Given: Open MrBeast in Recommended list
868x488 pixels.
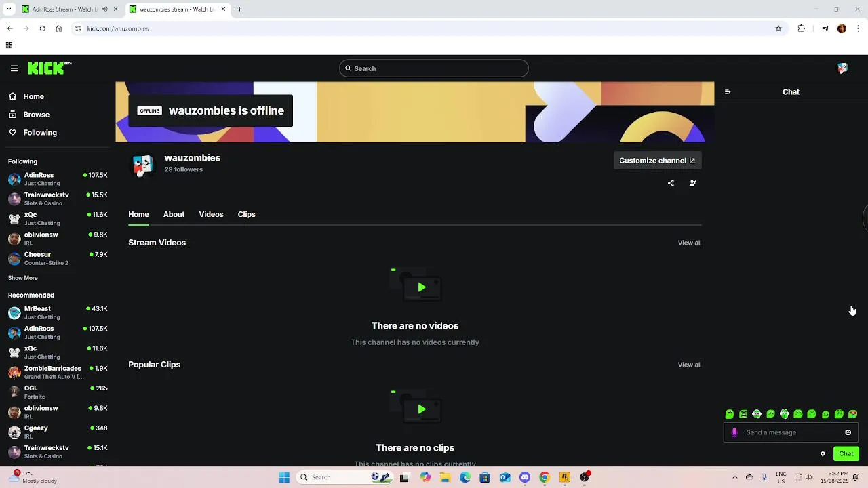Looking at the screenshot, I should [58, 312].
